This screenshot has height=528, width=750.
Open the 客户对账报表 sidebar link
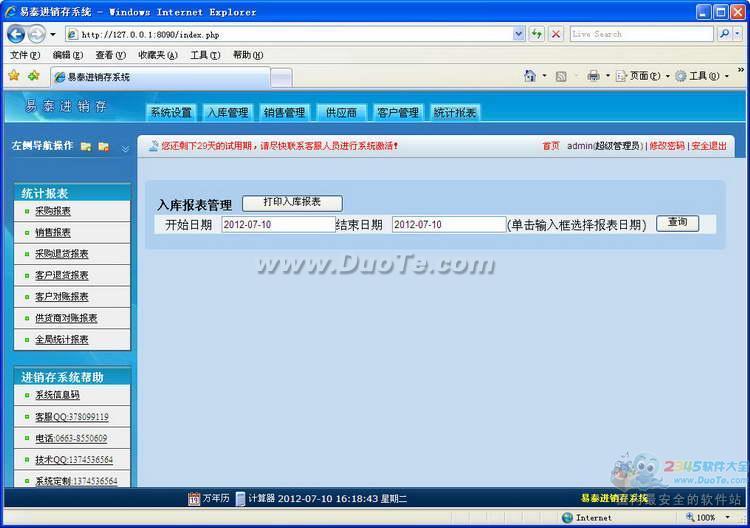(62, 297)
